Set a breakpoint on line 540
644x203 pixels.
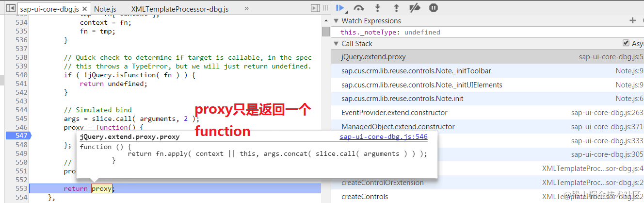(x=21, y=75)
